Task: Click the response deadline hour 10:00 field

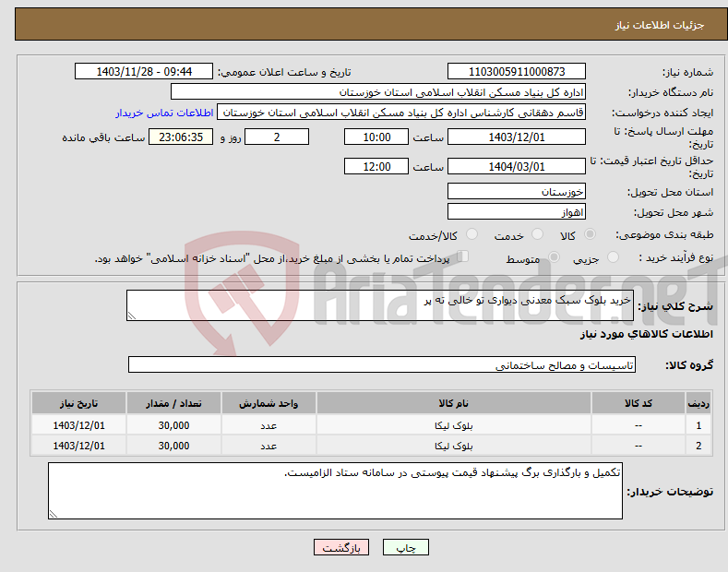Action: (376, 137)
